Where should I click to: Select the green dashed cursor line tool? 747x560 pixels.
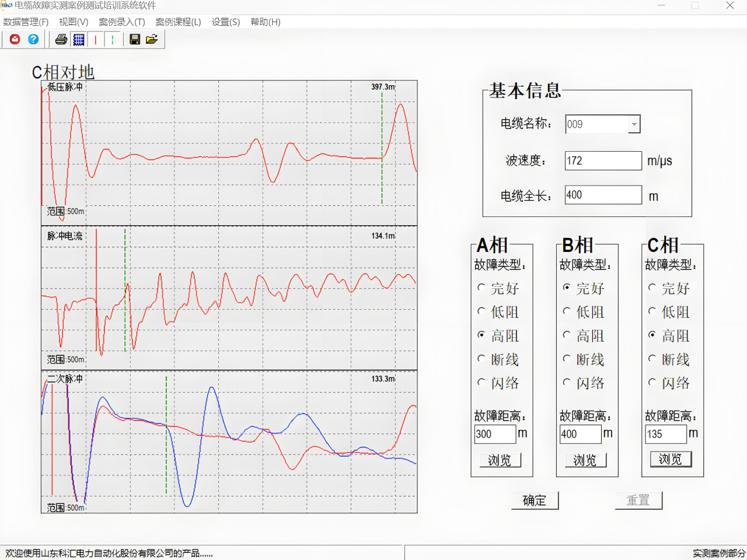point(113,40)
